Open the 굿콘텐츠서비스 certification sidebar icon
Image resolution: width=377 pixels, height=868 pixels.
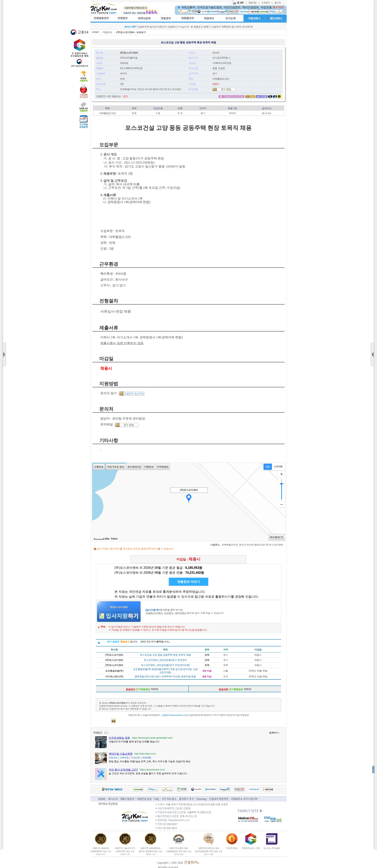point(80,48)
